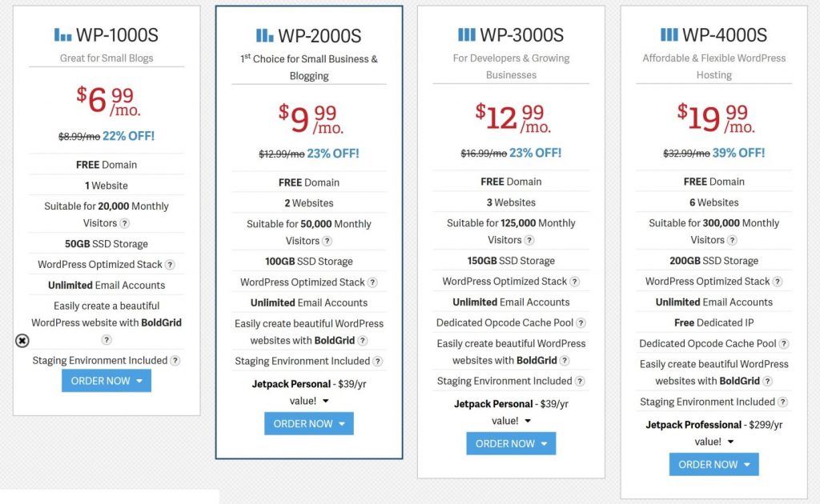Image resolution: width=820 pixels, height=504 pixels.
Task: Select the WP-2000S plan heading
Action: [309, 35]
